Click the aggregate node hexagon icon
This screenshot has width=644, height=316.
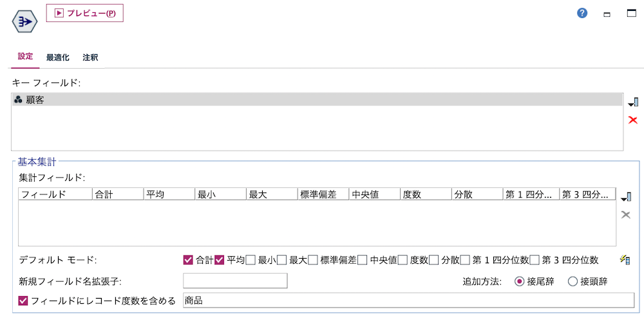click(24, 22)
